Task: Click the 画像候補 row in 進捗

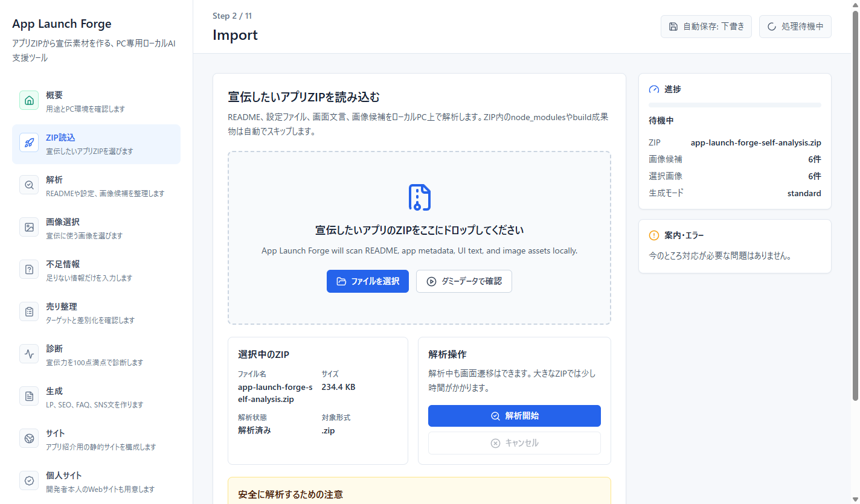Action: [x=735, y=159]
